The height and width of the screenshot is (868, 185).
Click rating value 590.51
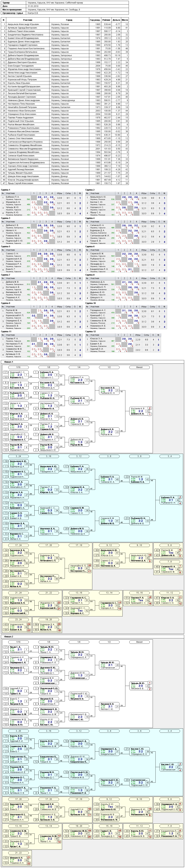pyautogui.click(x=107, y=100)
